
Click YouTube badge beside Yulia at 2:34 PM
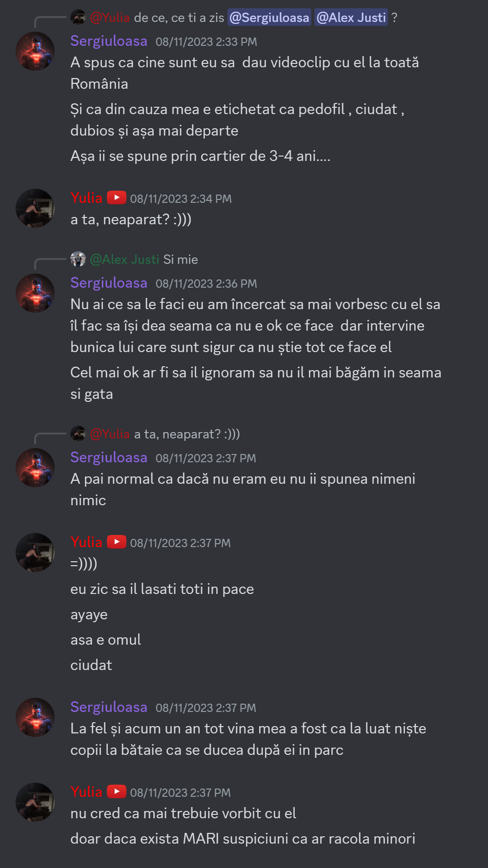point(117,197)
